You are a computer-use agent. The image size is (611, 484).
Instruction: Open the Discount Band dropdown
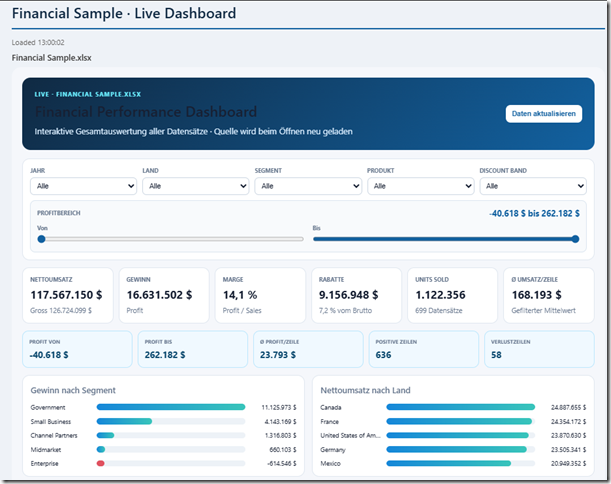point(533,186)
